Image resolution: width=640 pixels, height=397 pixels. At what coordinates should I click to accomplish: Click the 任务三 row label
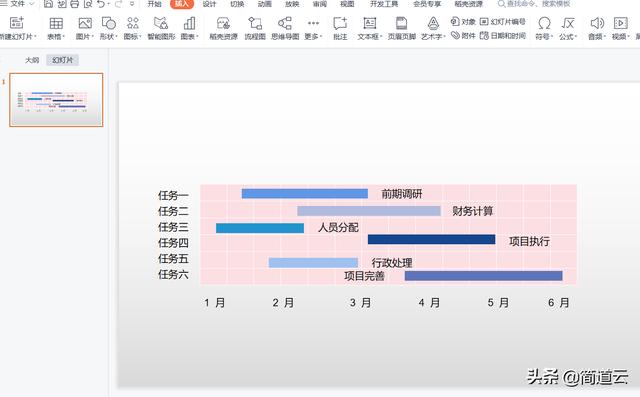click(173, 227)
